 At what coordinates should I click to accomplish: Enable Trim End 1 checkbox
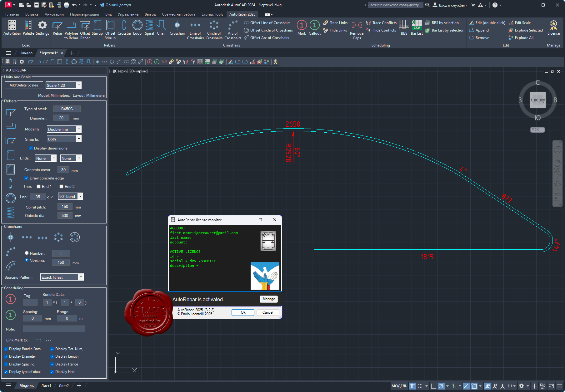[39, 187]
